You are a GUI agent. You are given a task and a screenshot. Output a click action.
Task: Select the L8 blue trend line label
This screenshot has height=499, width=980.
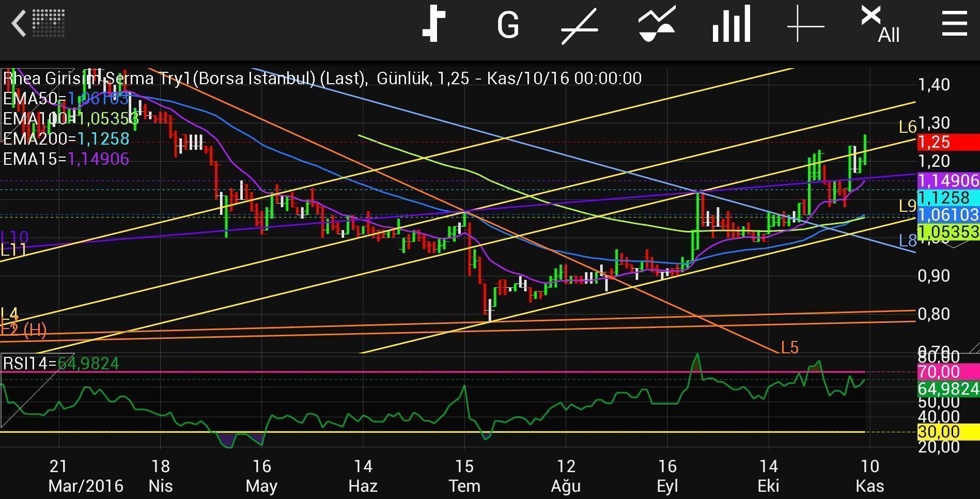tap(907, 240)
